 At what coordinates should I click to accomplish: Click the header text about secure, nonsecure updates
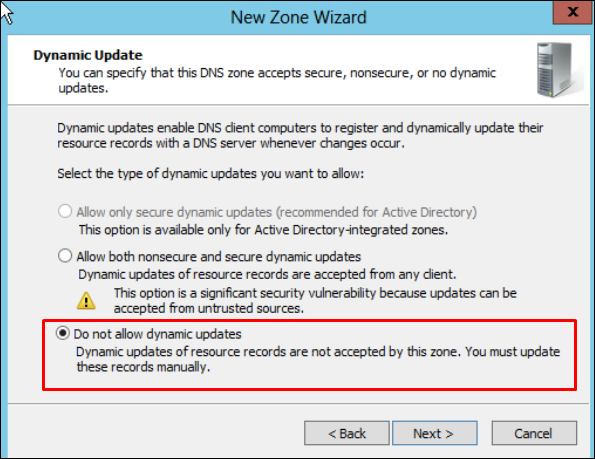[277, 80]
